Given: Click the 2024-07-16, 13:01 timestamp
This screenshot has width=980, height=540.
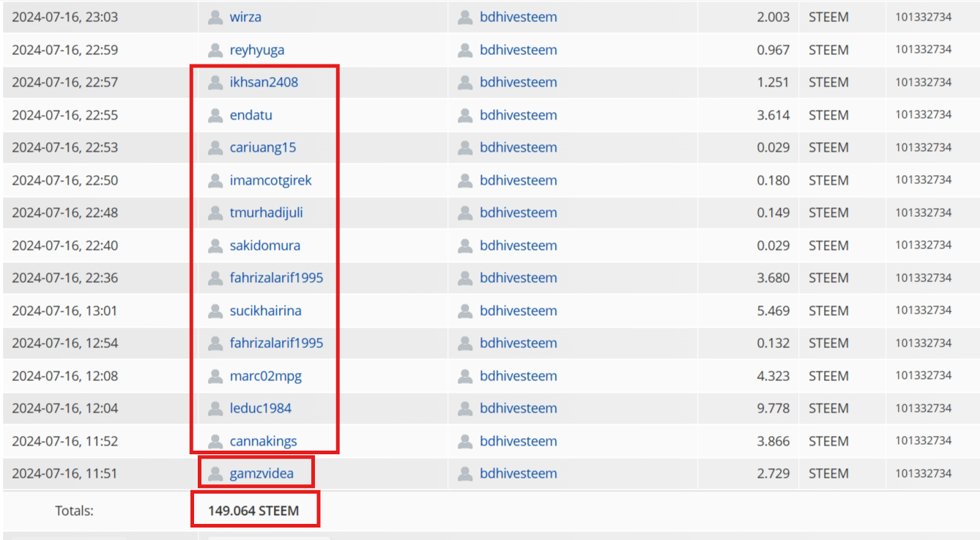Looking at the screenshot, I should (65, 311).
